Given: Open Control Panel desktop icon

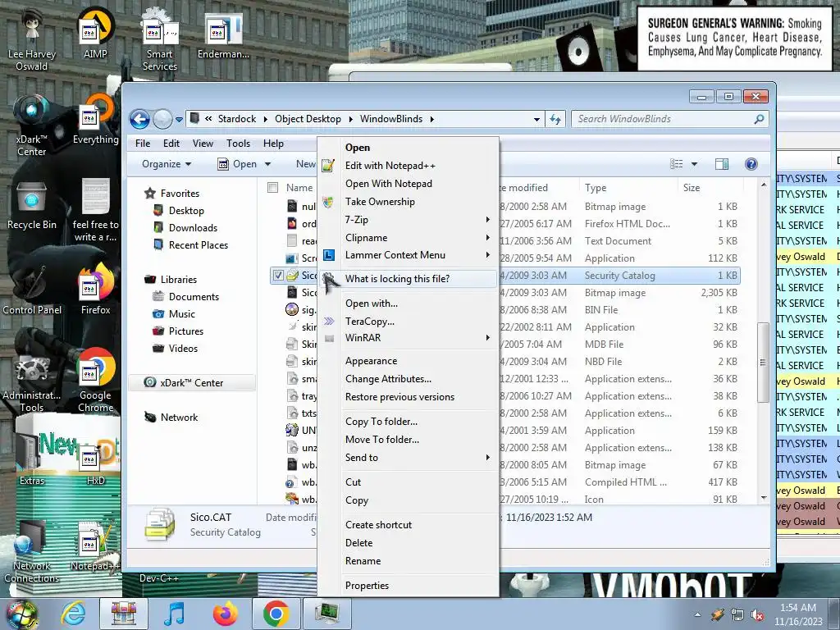Looking at the screenshot, I should click(x=32, y=291).
